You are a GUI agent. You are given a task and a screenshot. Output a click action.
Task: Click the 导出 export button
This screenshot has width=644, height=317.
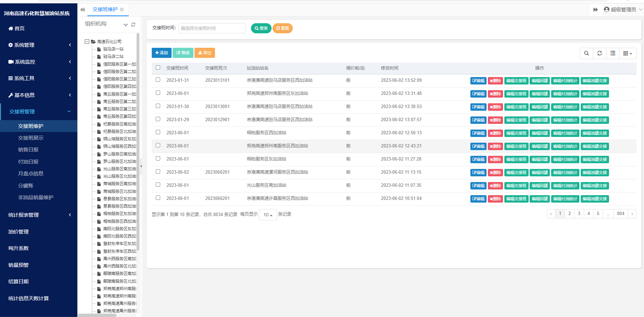205,53
